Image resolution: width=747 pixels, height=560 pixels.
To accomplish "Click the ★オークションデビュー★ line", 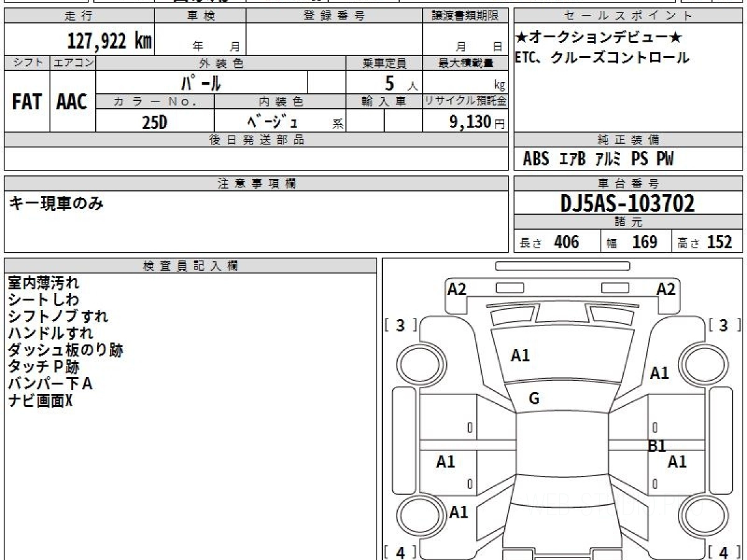I will tap(598, 38).
